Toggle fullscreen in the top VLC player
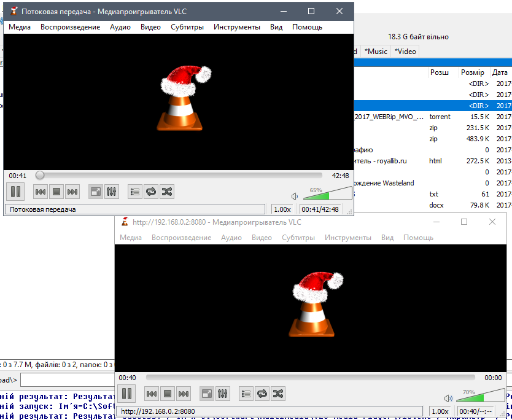The height and width of the screenshot is (420, 512). [96, 192]
